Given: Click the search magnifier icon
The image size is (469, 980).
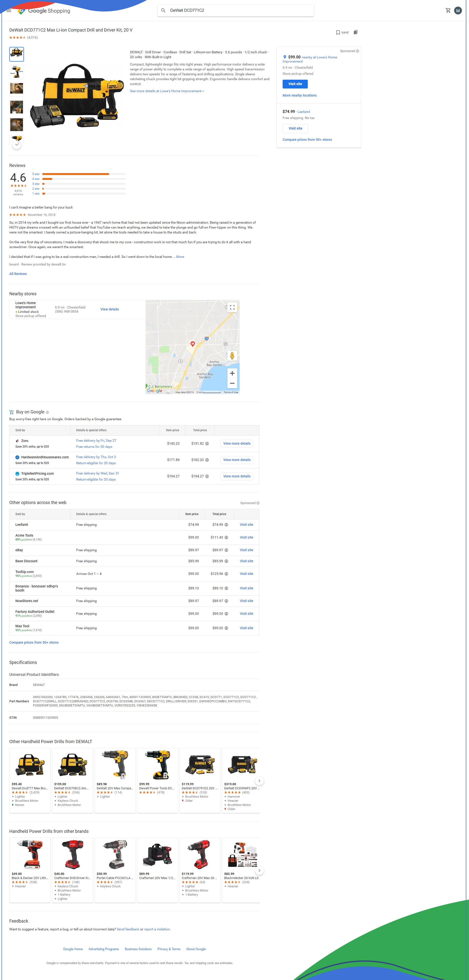Looking at the screenshot, I should (163, 11).
